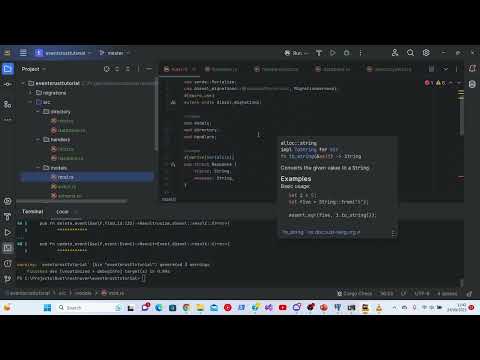480x360 pixels.
Task: Close the first editor tab
Action: pyautogui.click(x=194, y=69)
